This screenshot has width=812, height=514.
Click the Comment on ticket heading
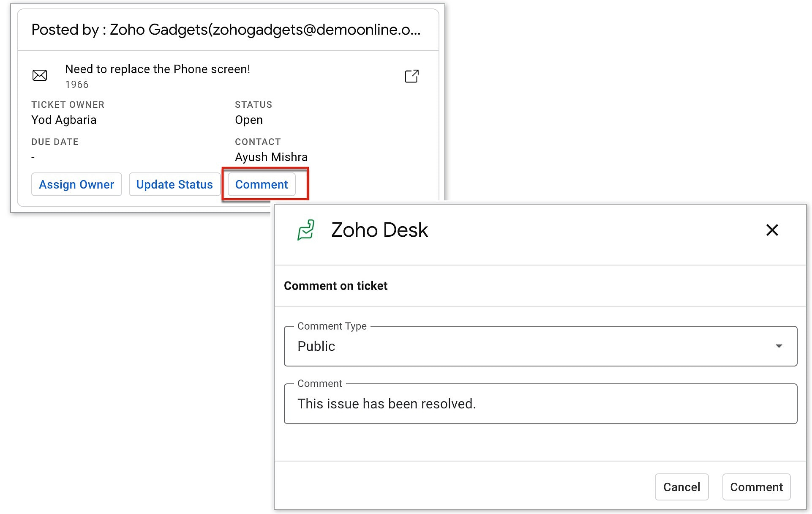pyautogui.click(x=335, y=286)
